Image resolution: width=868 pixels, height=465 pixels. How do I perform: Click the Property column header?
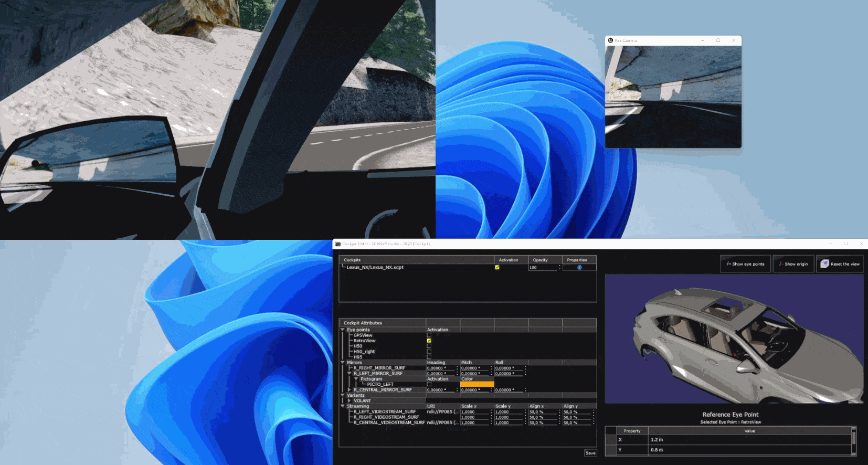[632, 431]
